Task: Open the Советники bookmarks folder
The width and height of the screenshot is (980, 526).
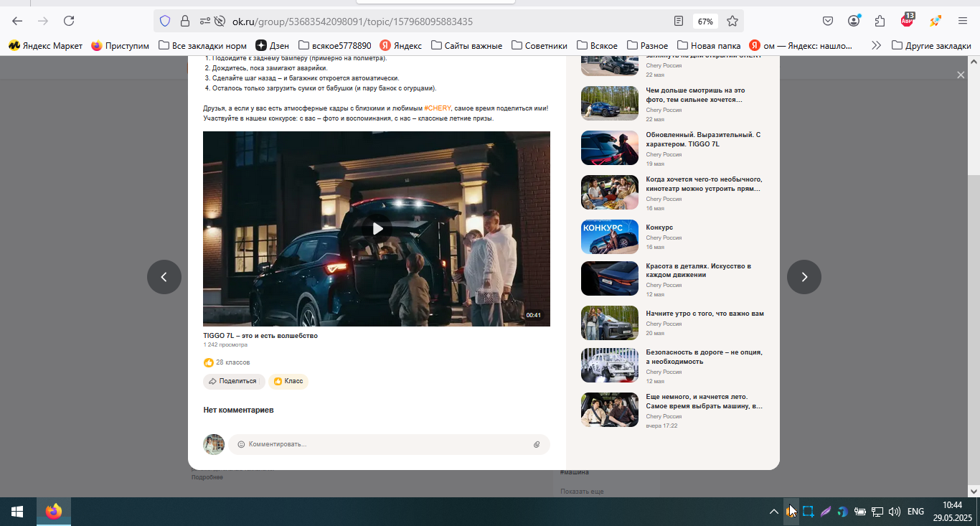Action: (x=540, y=45)
